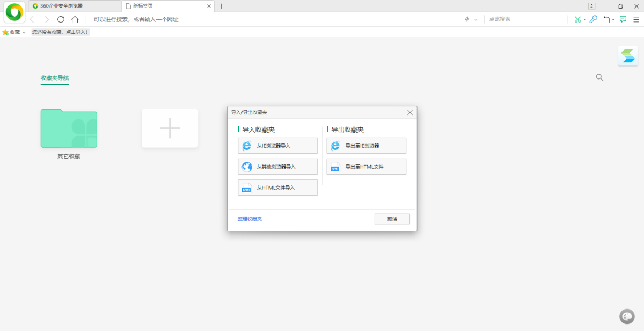Viewport: 644px width, 331px height.
Task: Click the home page icon
Action: pos(75,19)
